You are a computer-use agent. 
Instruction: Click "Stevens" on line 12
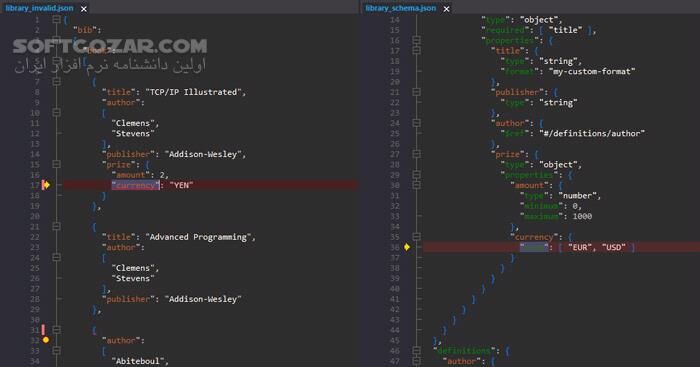tap(133, 133)
